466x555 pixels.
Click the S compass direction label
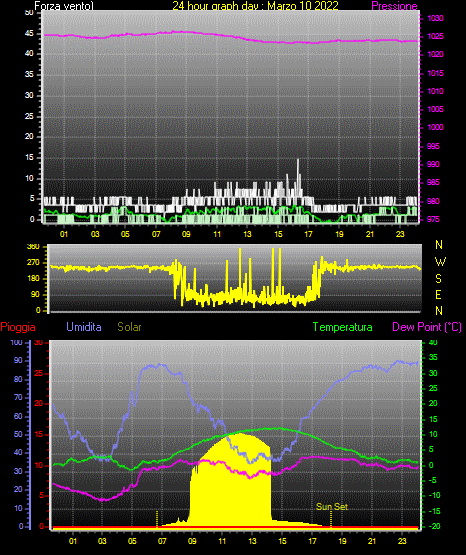[x=438, y=279]
